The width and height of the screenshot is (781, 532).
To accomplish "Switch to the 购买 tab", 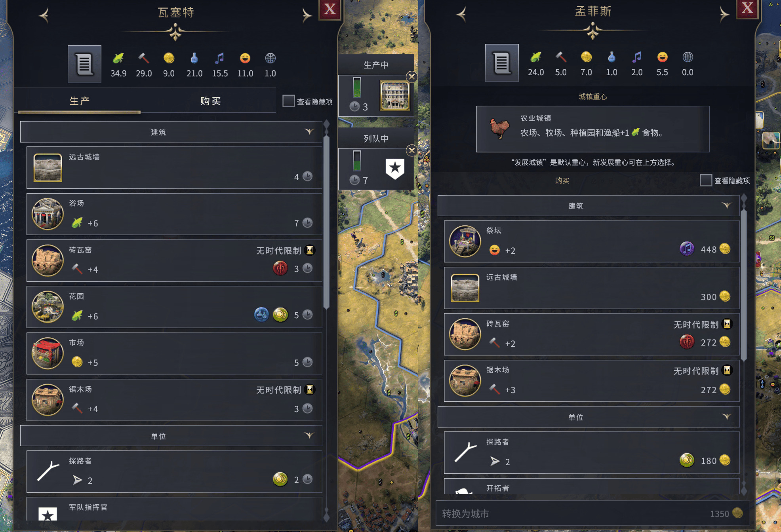I will 210,101.
